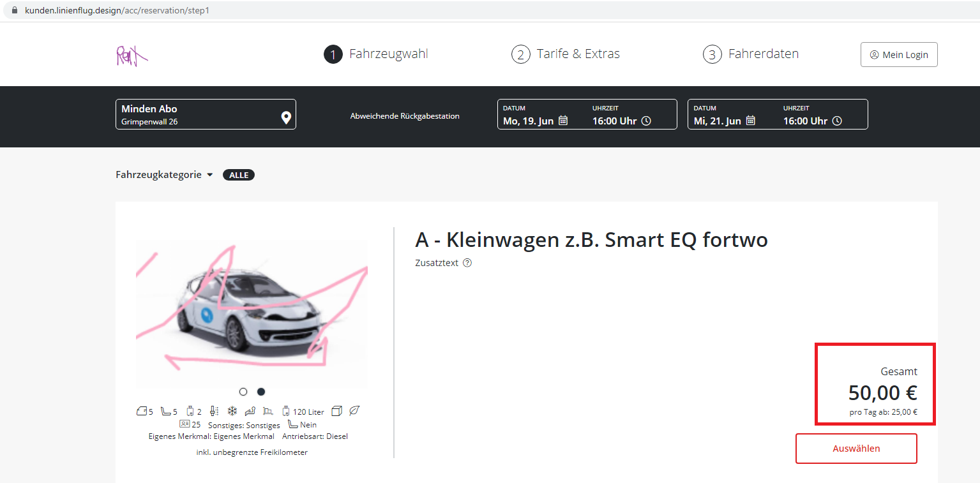Screen dimensions: 980x483
Task: Open calendar icon next to Mi, 21. Jun
Action: tap(751, 121)
